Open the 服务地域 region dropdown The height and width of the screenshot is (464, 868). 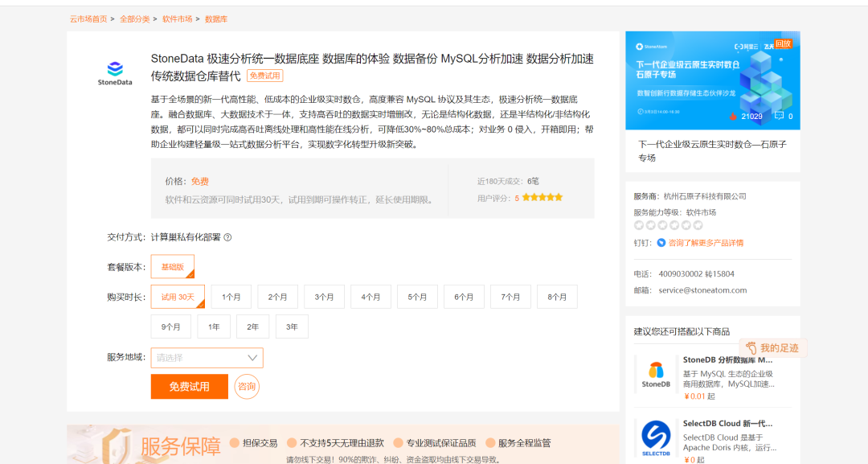(x=207, y=357)
